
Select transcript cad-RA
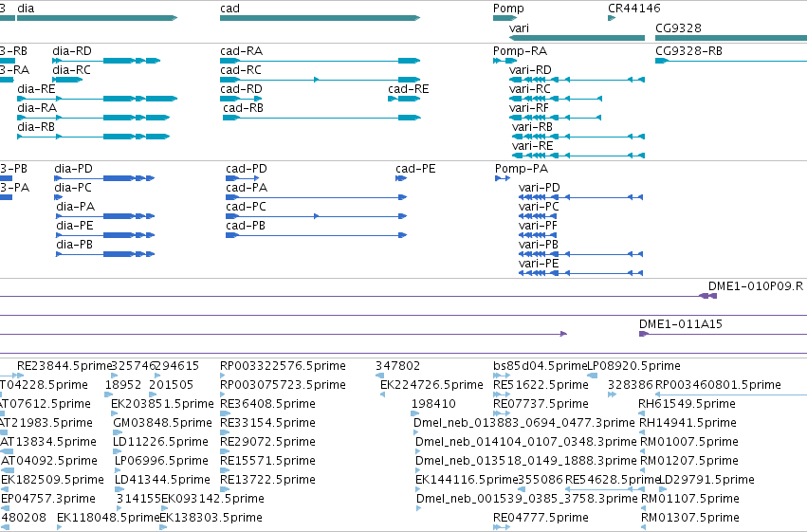321,61
